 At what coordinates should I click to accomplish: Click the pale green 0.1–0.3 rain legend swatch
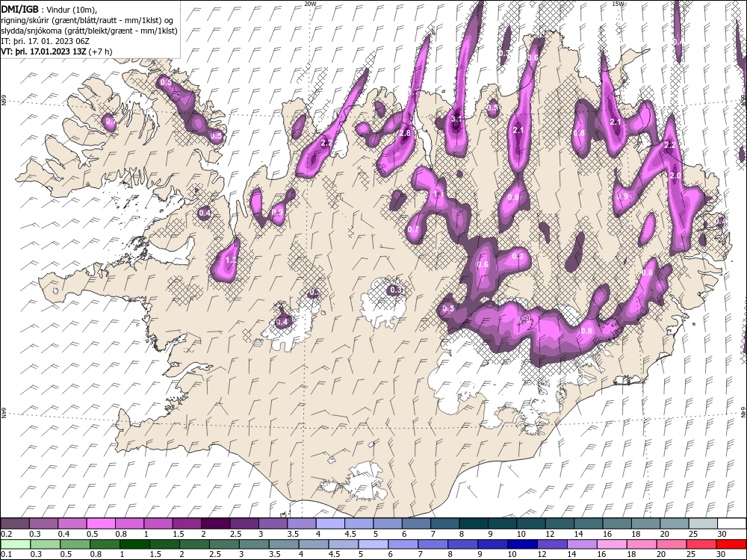pyautogui.click(x=15, y=544)
